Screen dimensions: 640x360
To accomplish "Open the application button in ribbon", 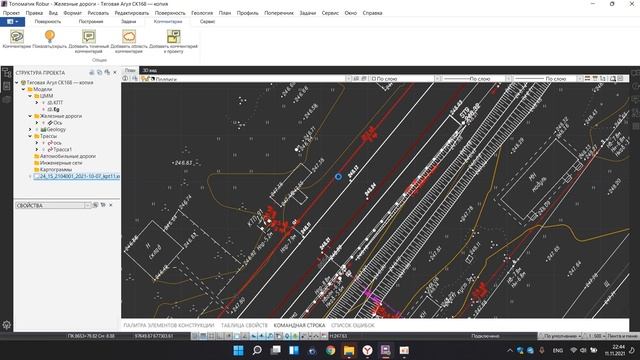I will coord(12,22).
